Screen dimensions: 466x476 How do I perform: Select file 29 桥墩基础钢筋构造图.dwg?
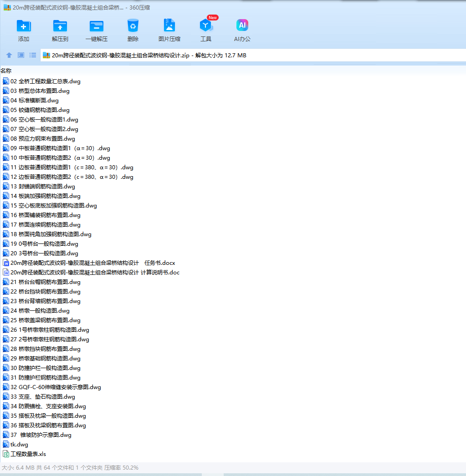coord(41,359)
